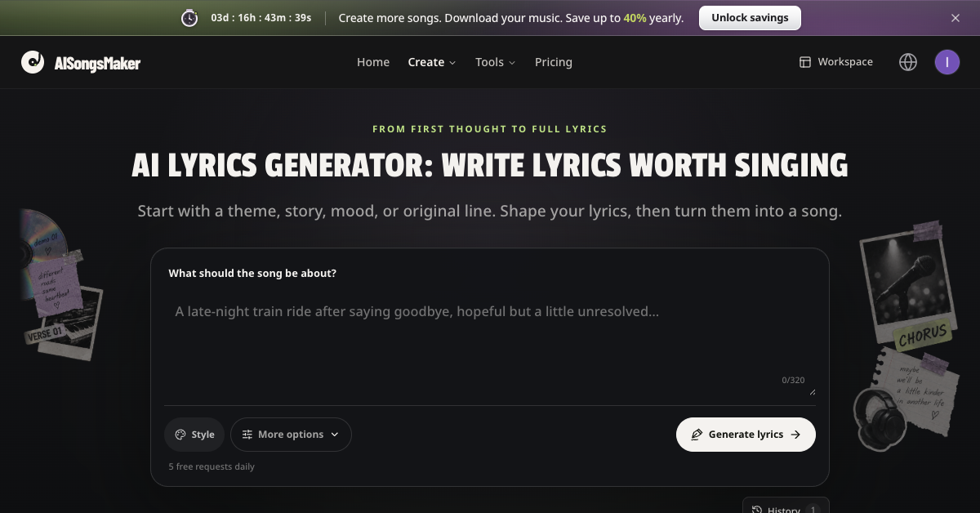
Task: Click 'From first thought to full lyrics' tagline
Action: coord(490,129)
